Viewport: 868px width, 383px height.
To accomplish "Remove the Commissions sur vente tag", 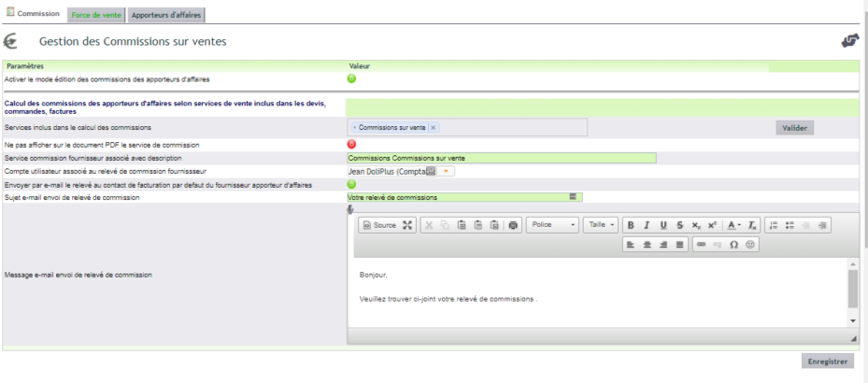I will 434,127.
